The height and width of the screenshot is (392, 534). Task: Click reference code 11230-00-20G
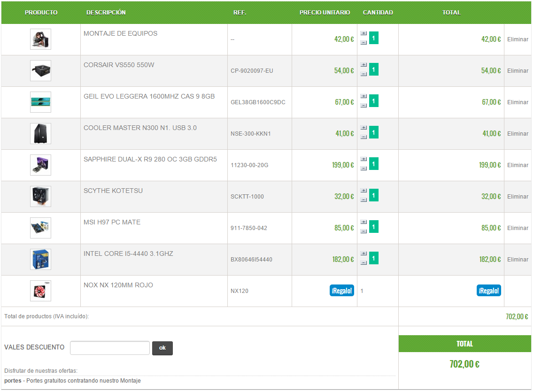(249, 165)
